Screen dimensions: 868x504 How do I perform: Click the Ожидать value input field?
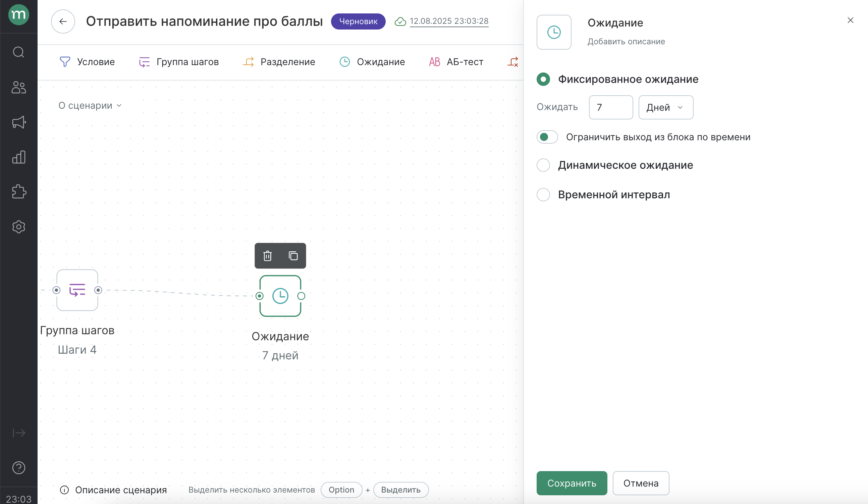tap(611, 107)
